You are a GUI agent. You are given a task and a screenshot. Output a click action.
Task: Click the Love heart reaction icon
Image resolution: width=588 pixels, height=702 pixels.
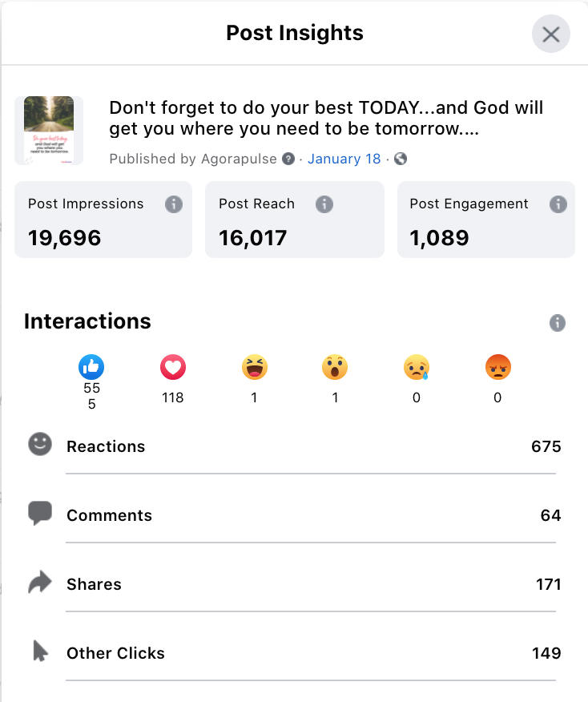click(x=173, y=367)
